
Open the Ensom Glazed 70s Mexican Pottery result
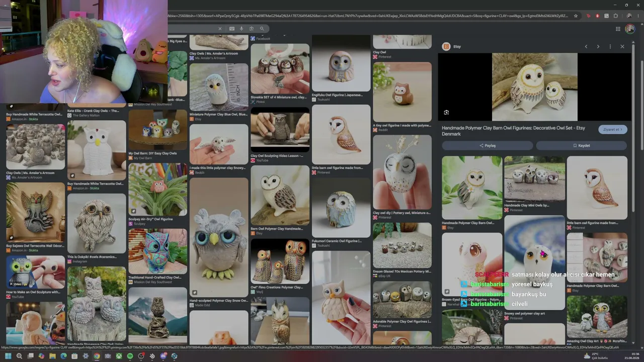402,245
